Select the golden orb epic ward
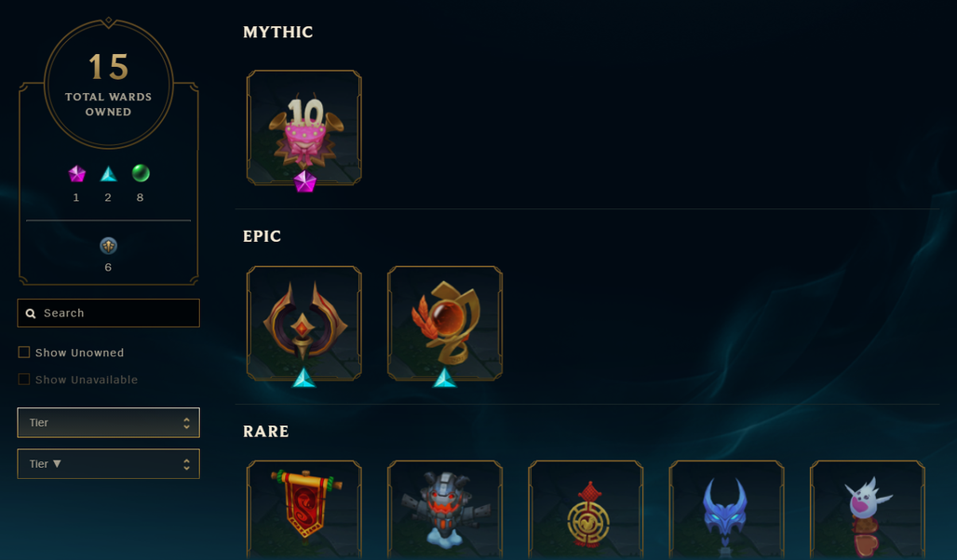 click(x=445, y=323)
